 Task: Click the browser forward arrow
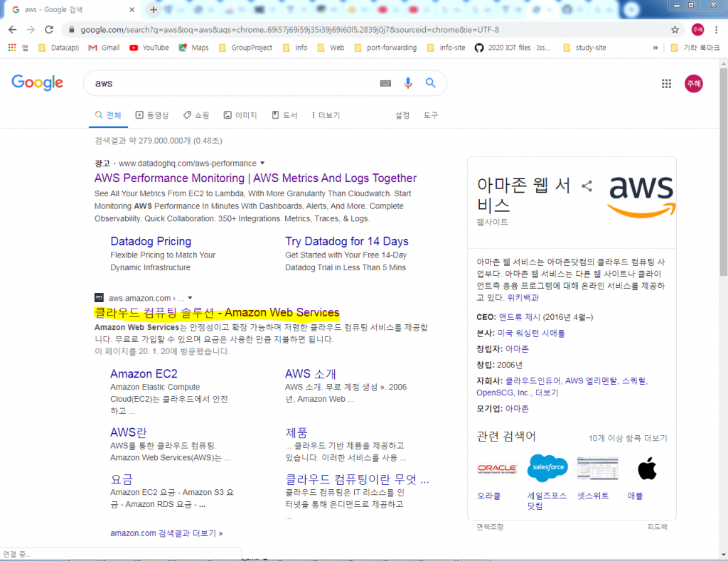coord(31,30)
